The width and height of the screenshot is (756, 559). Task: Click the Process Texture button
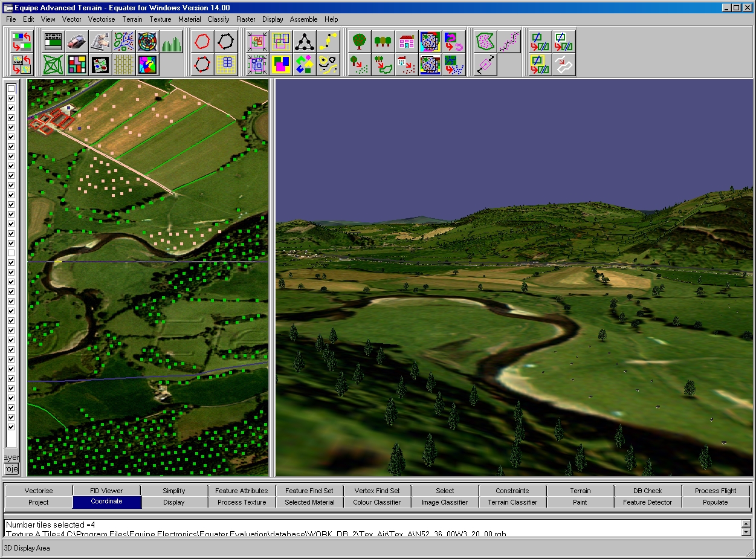coord(242,502)
